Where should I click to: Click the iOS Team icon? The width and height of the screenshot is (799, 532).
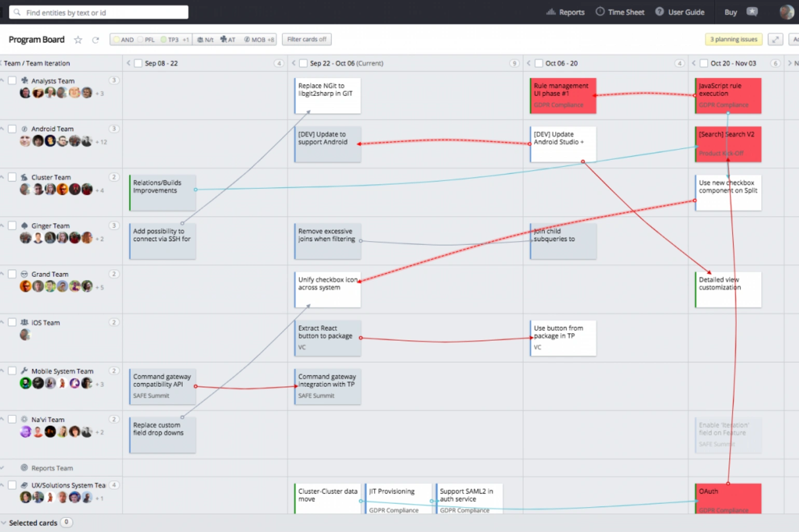(x=24, y=322)
